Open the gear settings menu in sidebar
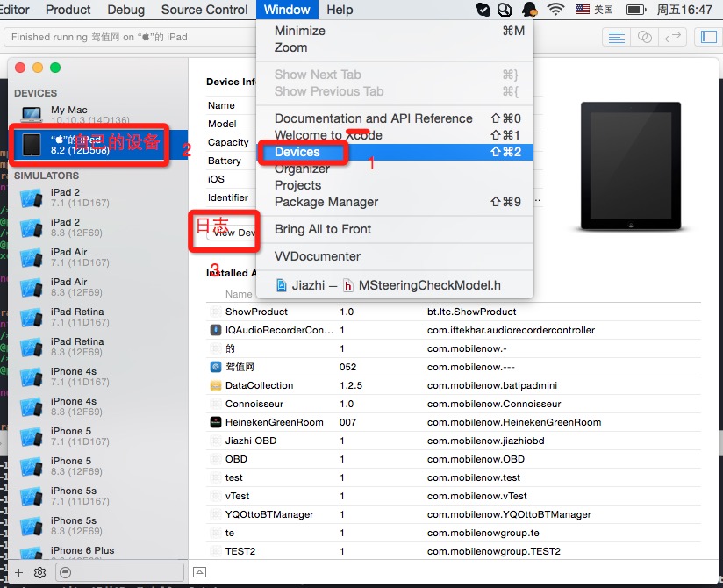 click(x=40, y=572)
